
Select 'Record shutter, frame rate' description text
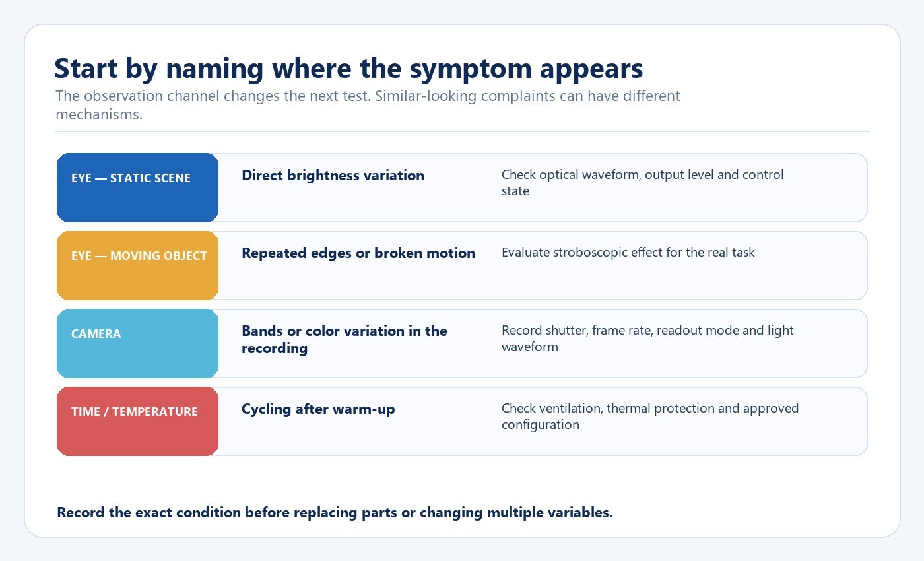click(647, 338)
